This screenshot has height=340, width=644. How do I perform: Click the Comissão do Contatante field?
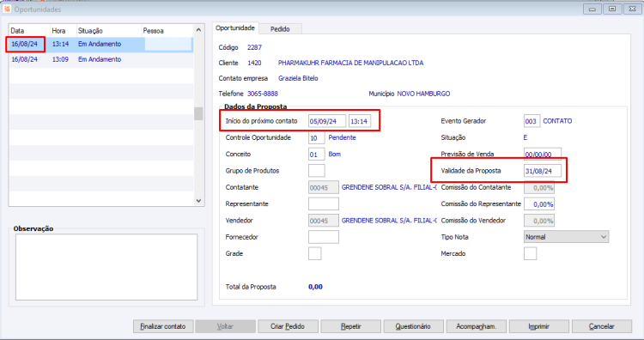[539, 188]
